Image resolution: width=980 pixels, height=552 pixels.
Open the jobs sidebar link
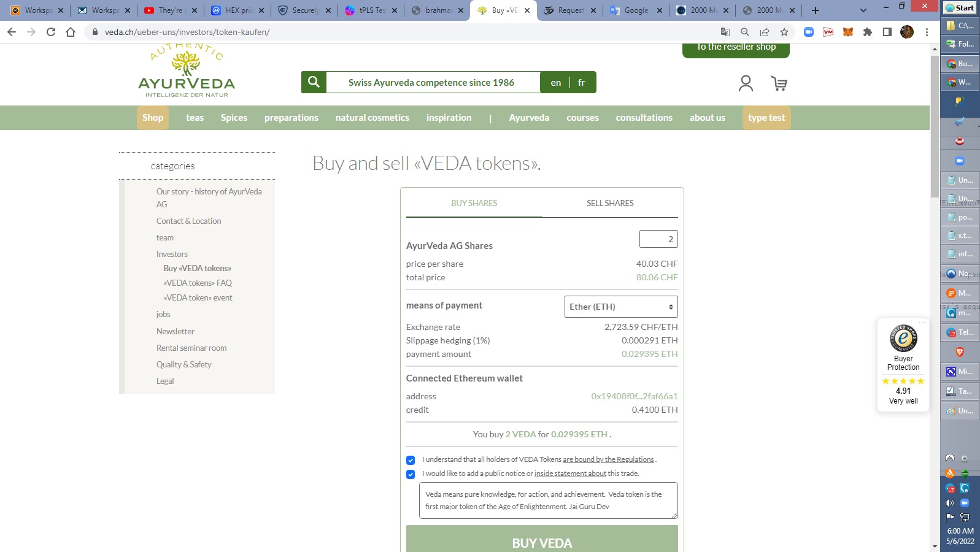[x=163, y=314]
